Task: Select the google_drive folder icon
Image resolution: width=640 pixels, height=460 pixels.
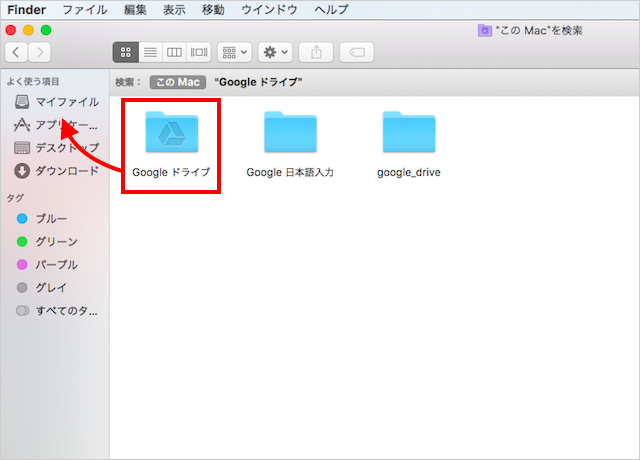Action: coord(409,132)
